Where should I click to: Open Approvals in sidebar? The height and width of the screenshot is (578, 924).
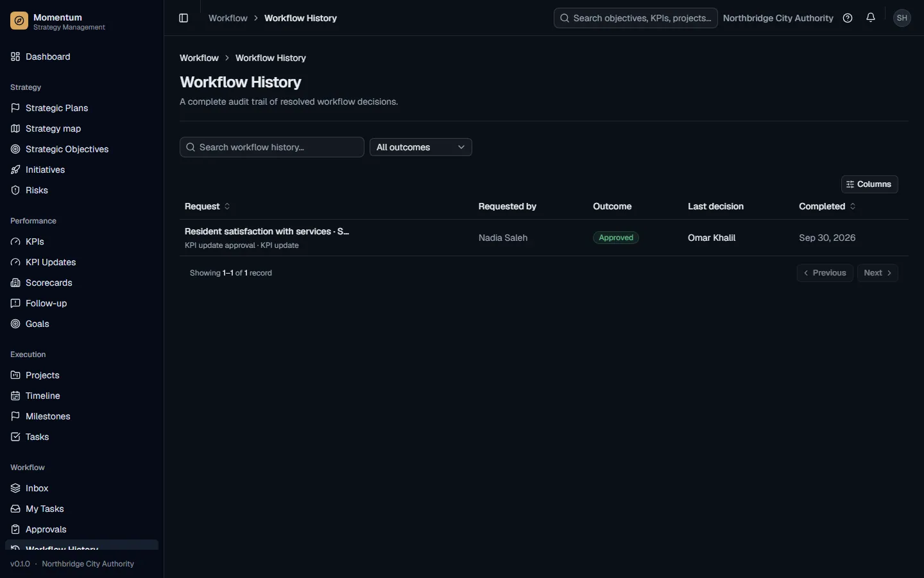tap(81, 529)
